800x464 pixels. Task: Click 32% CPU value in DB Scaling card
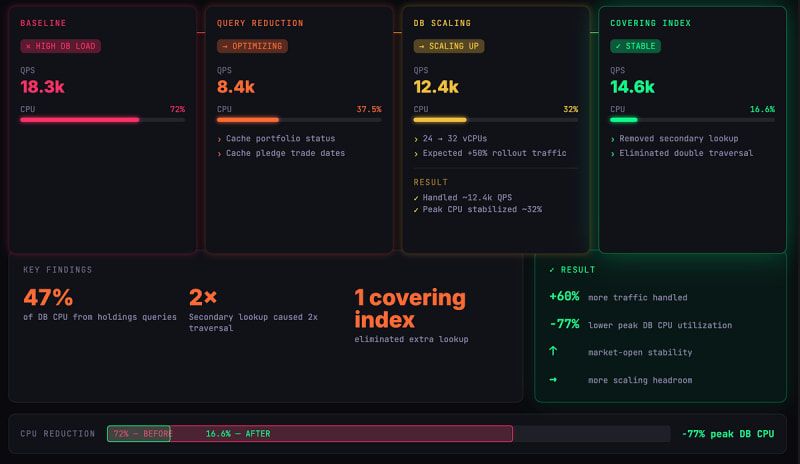[570, 109]
